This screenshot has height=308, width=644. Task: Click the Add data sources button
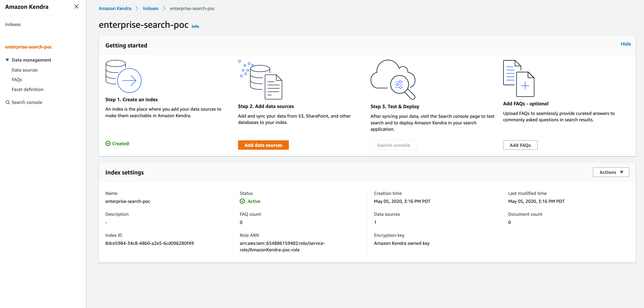point(263,145)
